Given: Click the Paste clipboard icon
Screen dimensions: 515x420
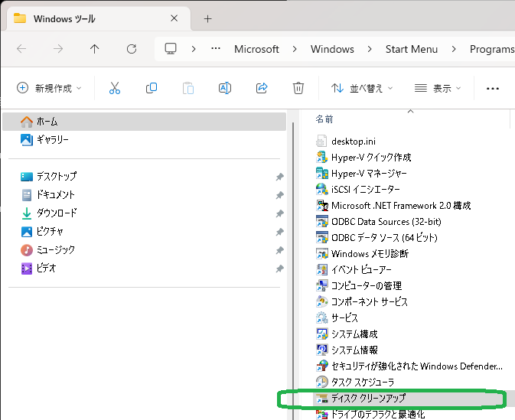Looking at the screenshot, I should pyautogui.click(x=188, y=88).
